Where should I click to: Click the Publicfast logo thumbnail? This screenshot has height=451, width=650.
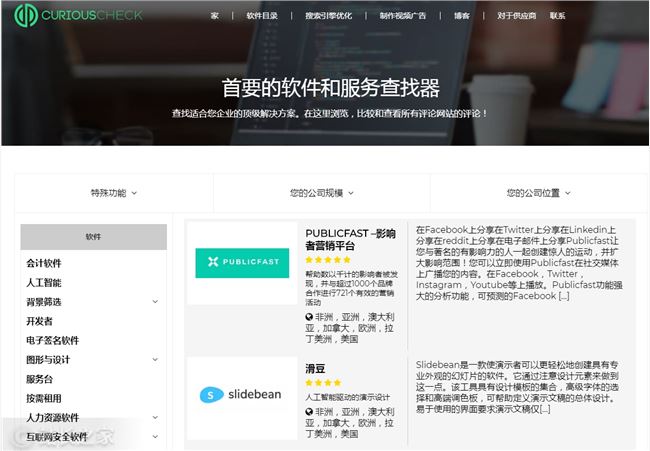tap(242, 263)
